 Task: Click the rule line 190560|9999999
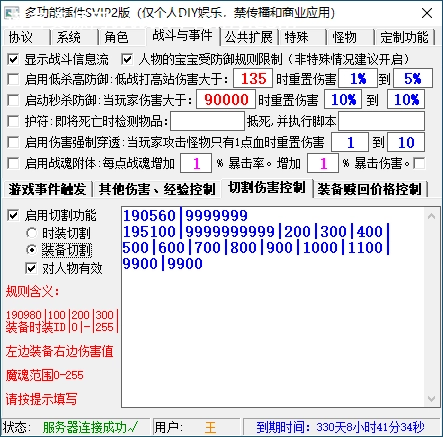pyautogui.click(x=185, y=216)
